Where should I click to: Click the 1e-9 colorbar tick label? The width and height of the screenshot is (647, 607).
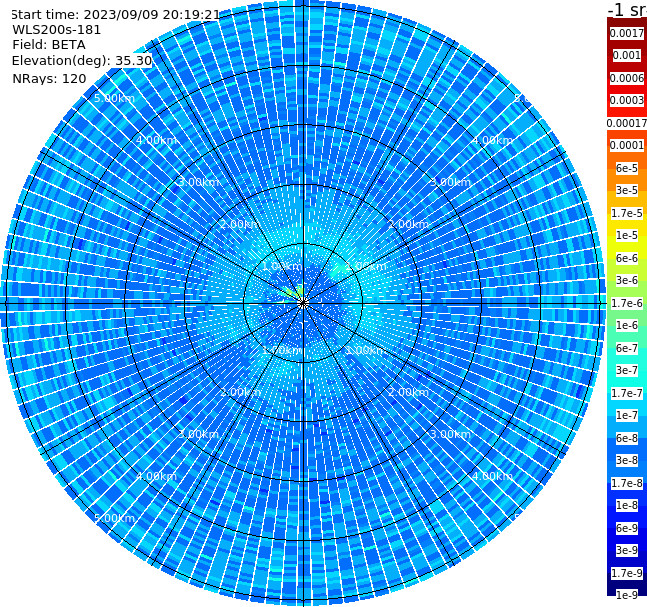pyautogui.click(x=627, y=595)
